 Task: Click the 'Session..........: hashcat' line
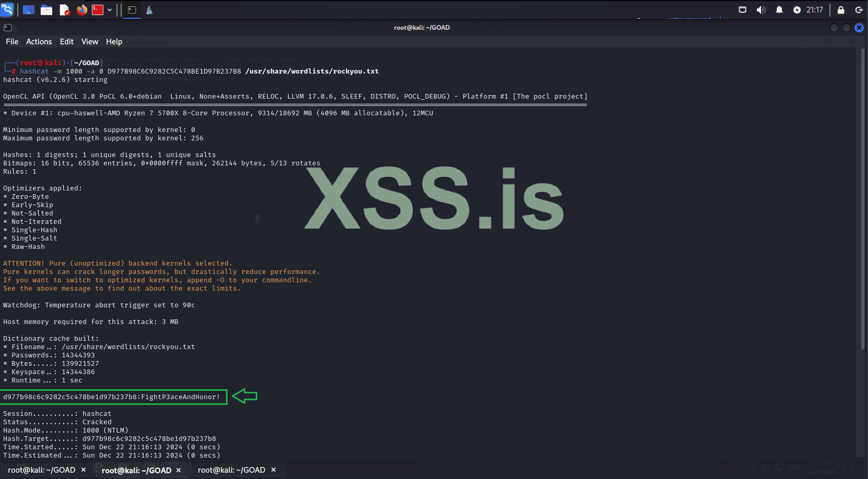[x=57, y=414]
